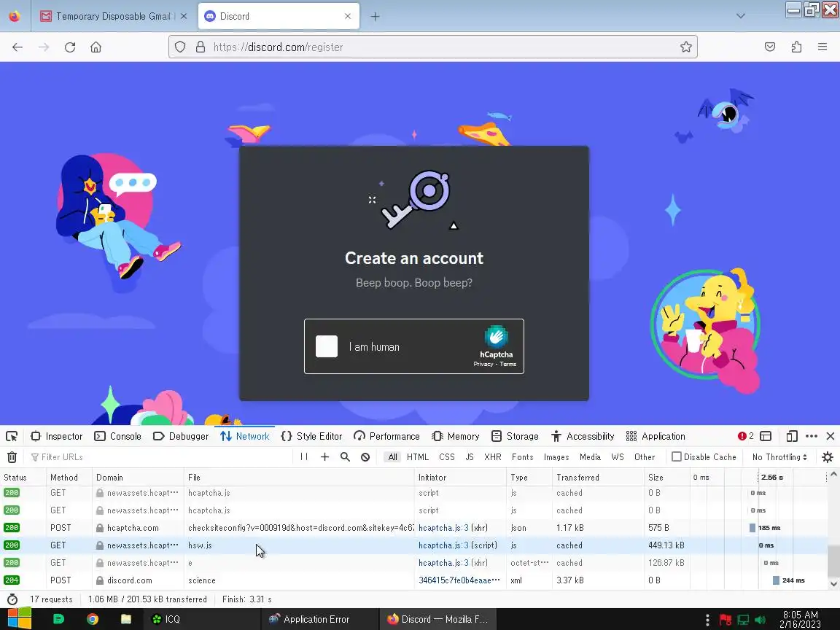Switch to the Performance tab

coord(386,436)
